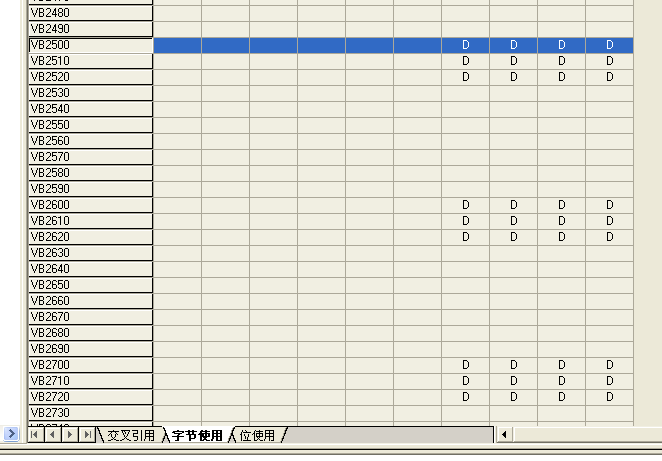Select the 字节使用 tab
This screenshot has width=662, height=461.
[197, 435]
